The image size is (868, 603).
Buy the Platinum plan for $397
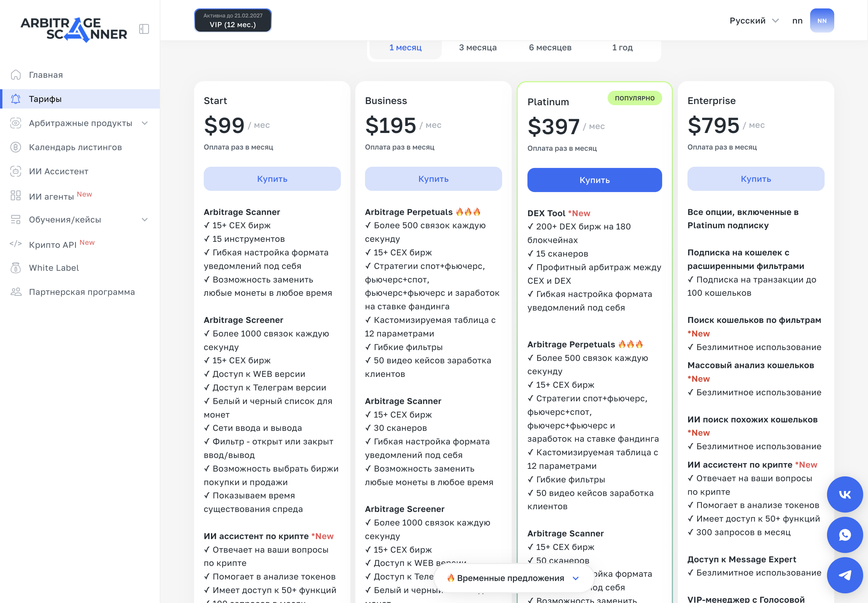pyautogui.click(x=595, y=180)
